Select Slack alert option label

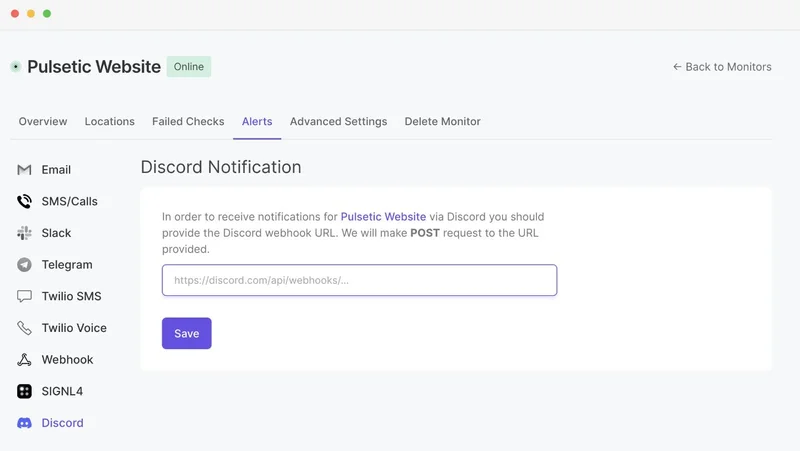click(x=56, y=233)
